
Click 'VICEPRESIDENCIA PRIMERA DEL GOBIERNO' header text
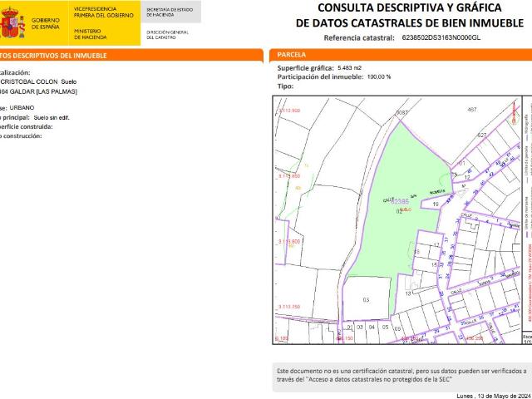103,12
